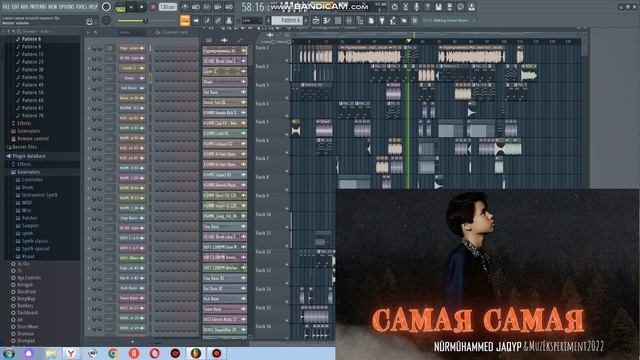The image size is (640, 360).
Task: Click the link chain icon in the toolbar
Action: [218, 20]
